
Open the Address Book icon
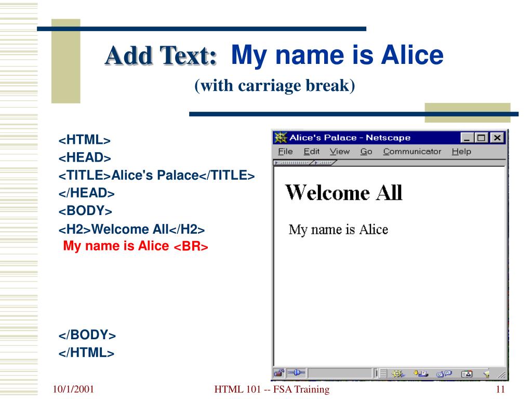click(467, 374)
